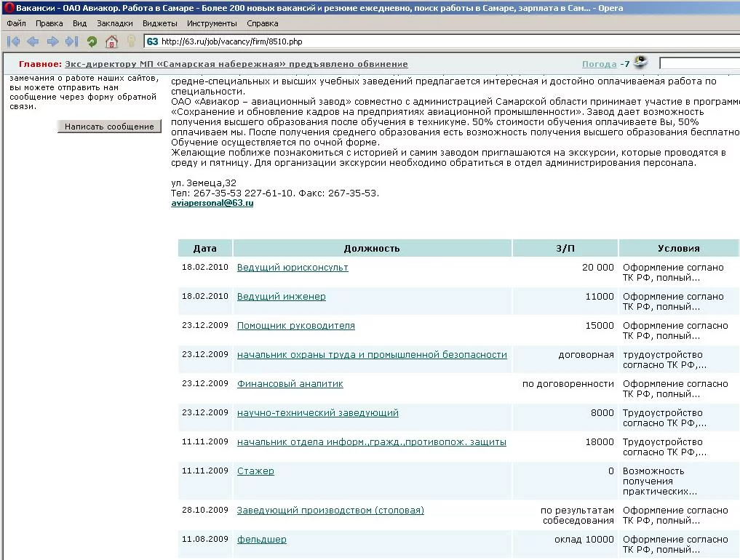
Task: Click the Fast Forward navigation button
Action: click(71, 41)
